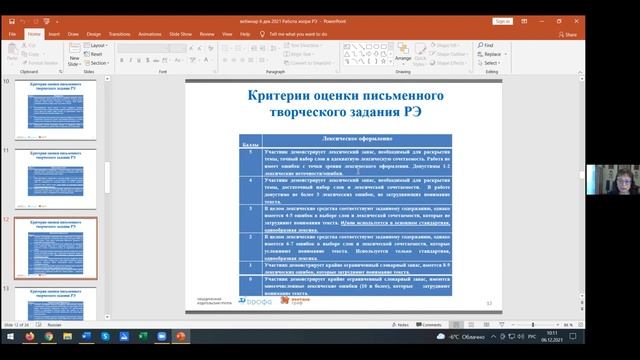Show hidden system tray icons
This screenshot has height=360, width=640.
click(493, 337)
